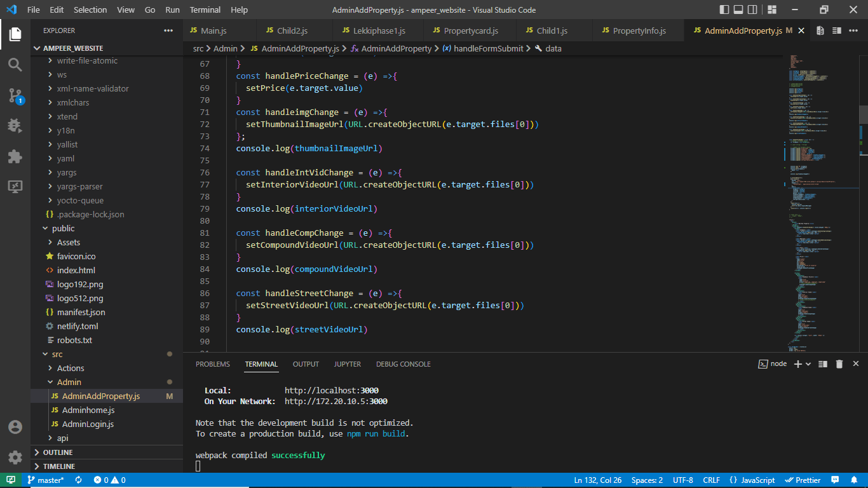
Task: Click the master branch in the status bar
Action: pos(46,480)
